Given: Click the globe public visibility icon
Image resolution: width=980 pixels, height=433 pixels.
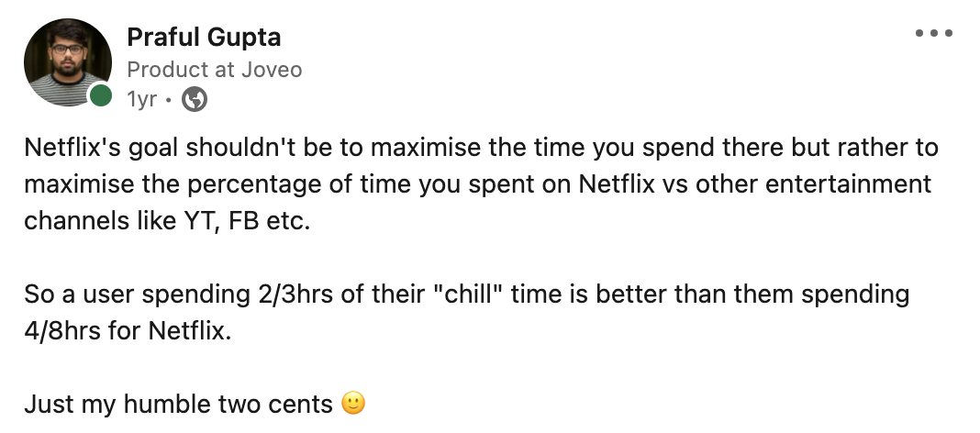Looking at the screenshot, I should (x=195, y=100).
